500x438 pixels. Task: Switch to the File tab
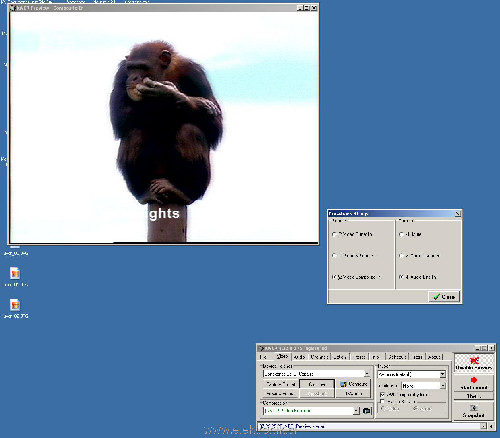point(263,357)
